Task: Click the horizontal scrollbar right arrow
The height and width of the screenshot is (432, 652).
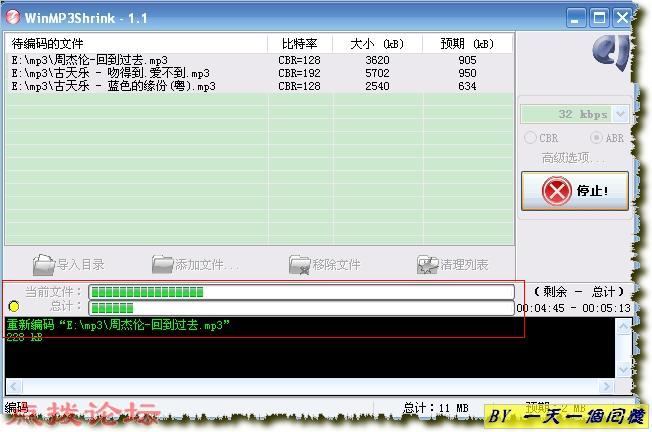Action: (607, 386)
